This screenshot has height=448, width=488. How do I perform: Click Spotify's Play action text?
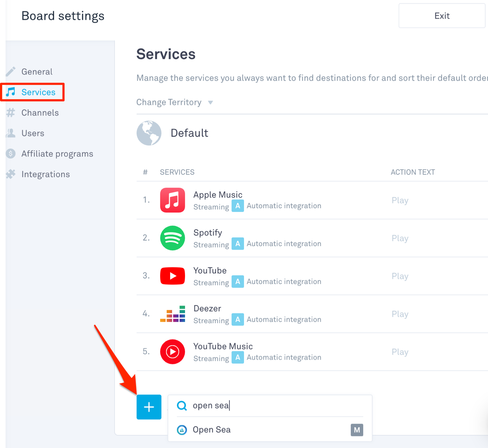(400, 238)
